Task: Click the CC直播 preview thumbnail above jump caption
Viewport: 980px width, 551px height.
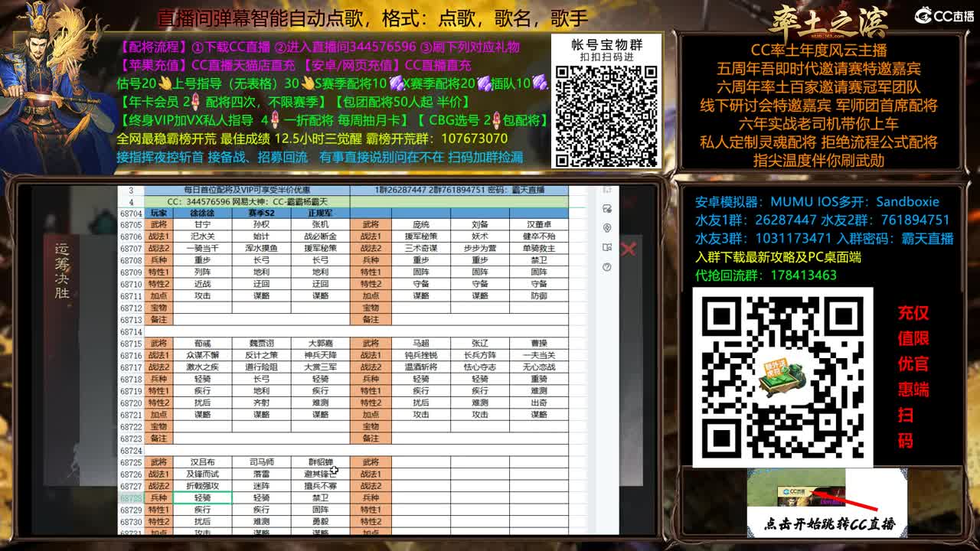Action: [x=796, y=487]
